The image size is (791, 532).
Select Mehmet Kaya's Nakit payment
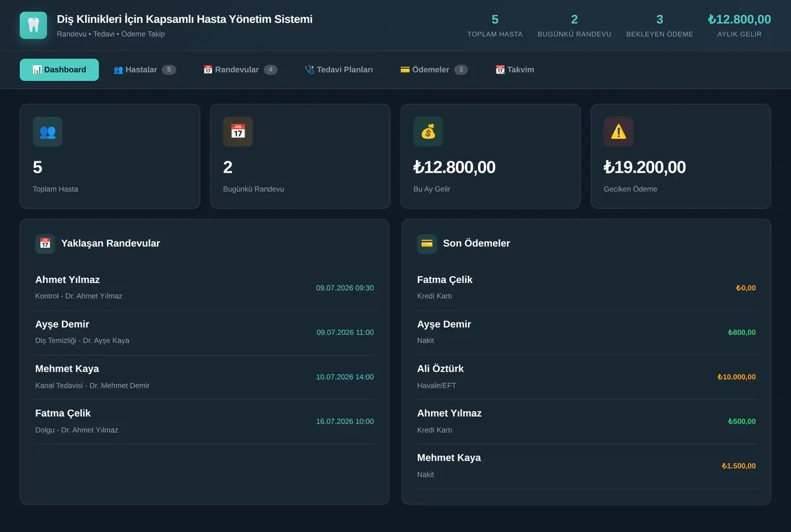click(587, 466)
